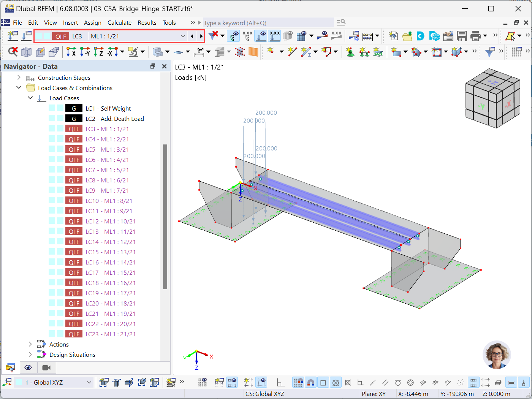Open the Insert menu
The width and height of the screenshot is (532, 399).
click(x=70, y=23)
